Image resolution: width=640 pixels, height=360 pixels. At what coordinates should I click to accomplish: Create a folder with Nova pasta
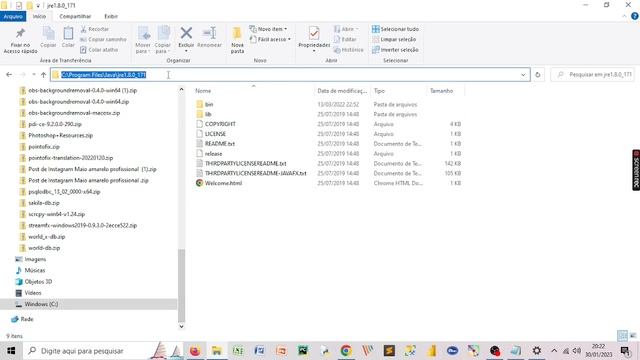coord(237,40)
